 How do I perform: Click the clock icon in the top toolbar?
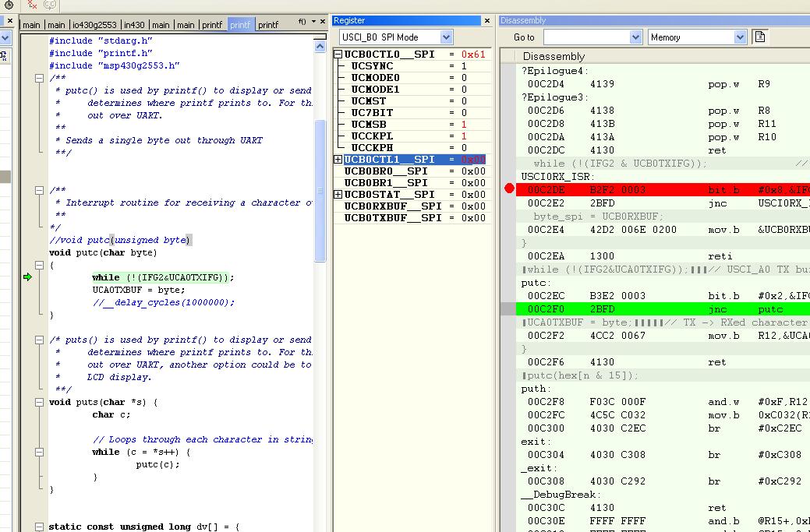tap(8, 5)
